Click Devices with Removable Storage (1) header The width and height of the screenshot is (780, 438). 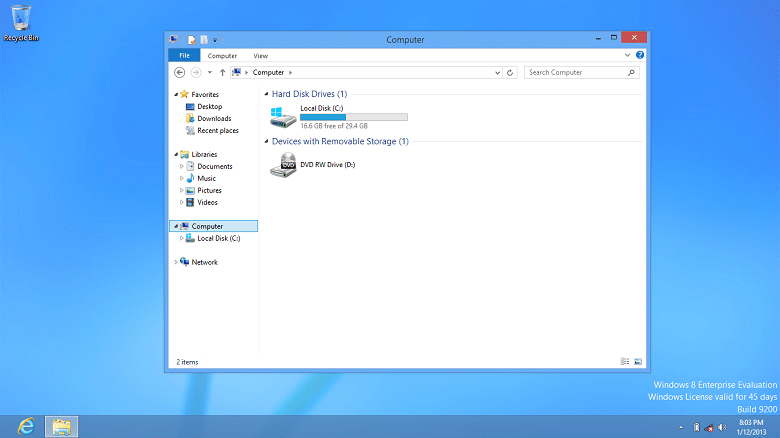pyautogui.click(x=340, y=141)
